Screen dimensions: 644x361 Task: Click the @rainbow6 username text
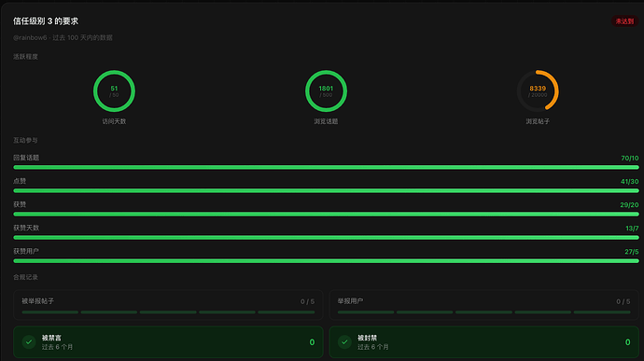tap(30, 38)
